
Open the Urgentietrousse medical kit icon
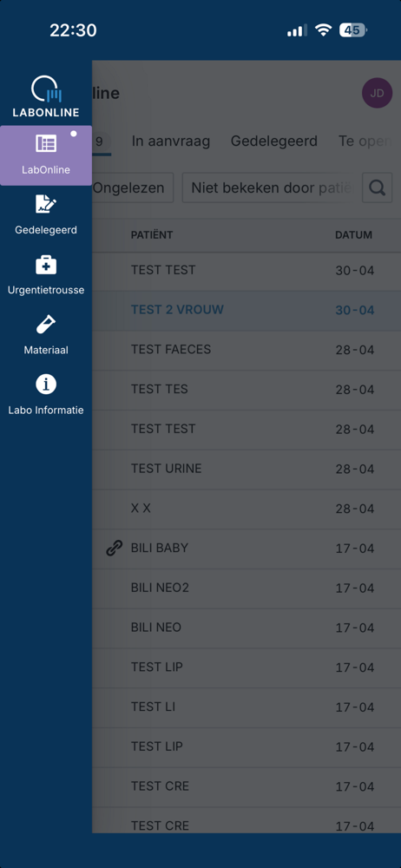(x=46, y=265)
